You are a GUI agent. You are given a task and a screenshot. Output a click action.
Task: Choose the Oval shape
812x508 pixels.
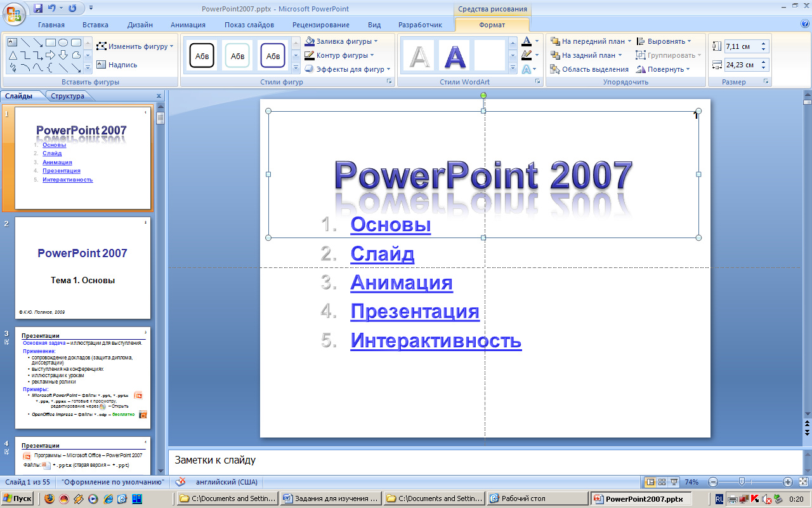point(63,43)
